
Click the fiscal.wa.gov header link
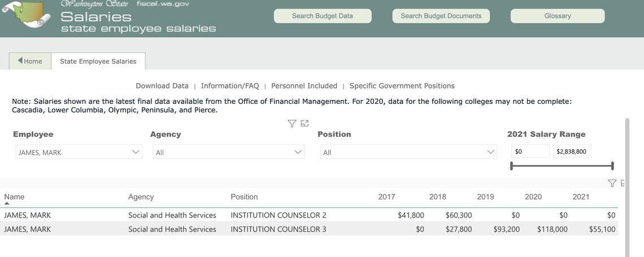(x=163, y=4)
